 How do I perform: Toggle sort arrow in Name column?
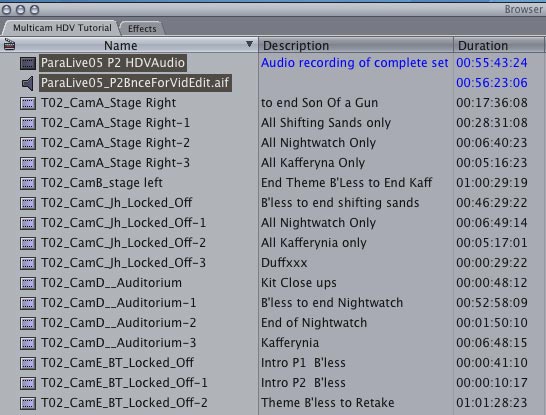coord(249,44)
